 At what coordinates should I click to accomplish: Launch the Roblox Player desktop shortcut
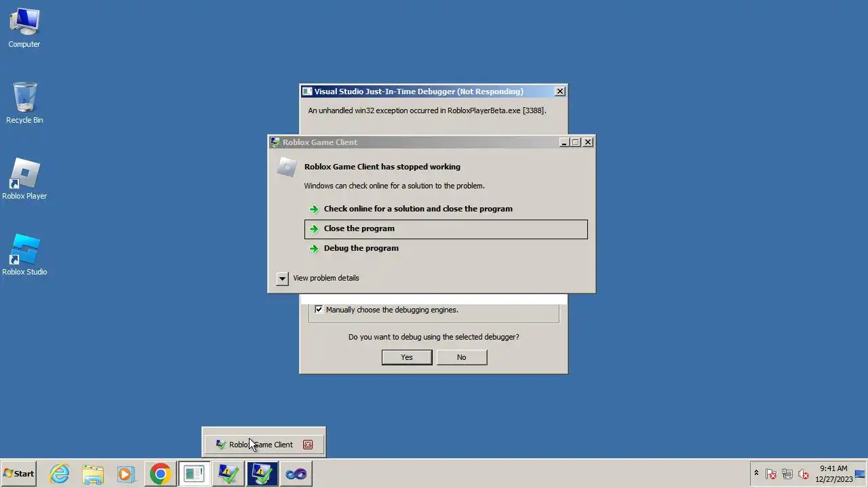(x=24, y=180)
